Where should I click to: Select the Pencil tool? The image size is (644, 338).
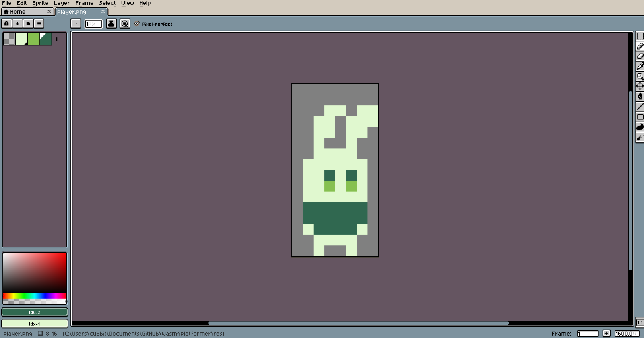(640, 46)
